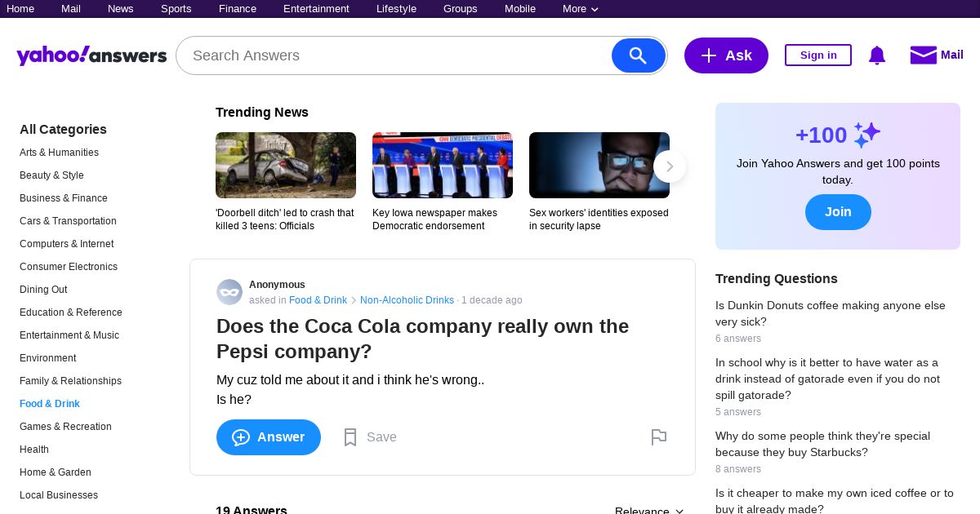Select Home & Garden category

click(x=56, y=472)
